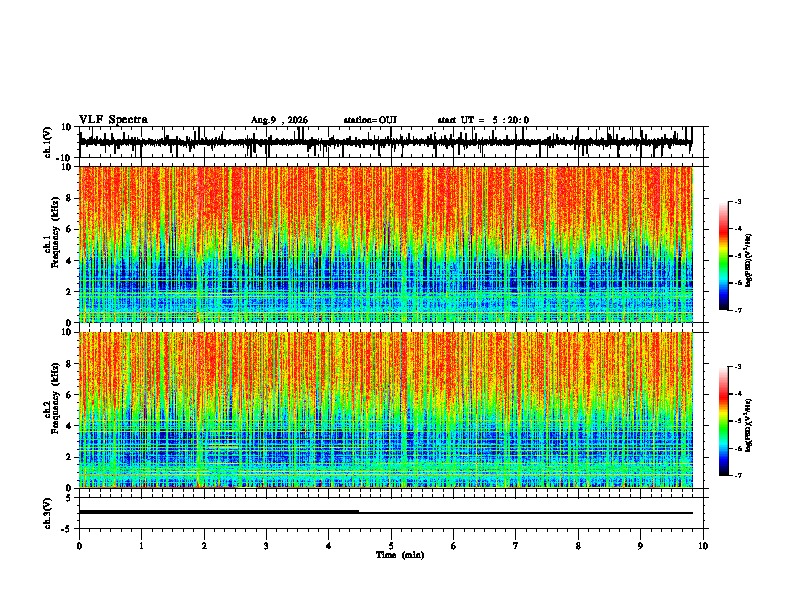Click the "5" tick on ch.3(V) axis
This screenshot has width=792, height=612.
(x=70, y=498)
